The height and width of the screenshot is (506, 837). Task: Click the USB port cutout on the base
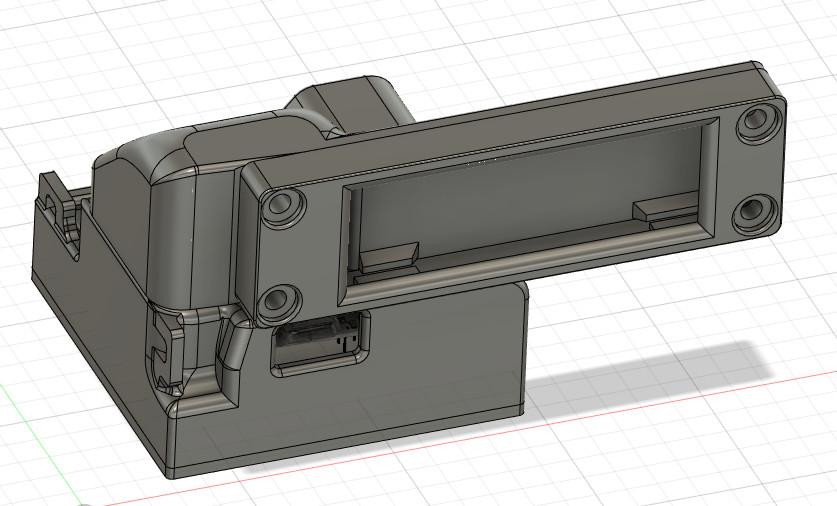pyautogui.click(x=320, y=343)
